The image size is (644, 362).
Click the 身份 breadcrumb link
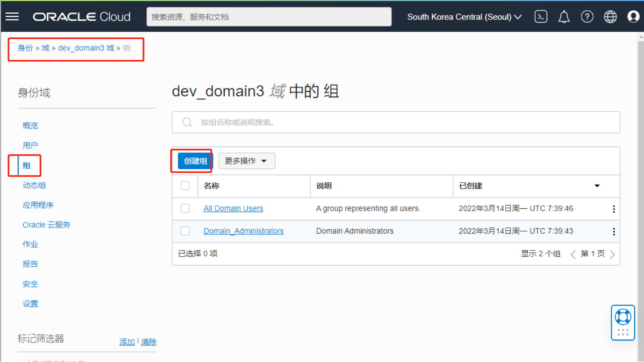(25, 48)
